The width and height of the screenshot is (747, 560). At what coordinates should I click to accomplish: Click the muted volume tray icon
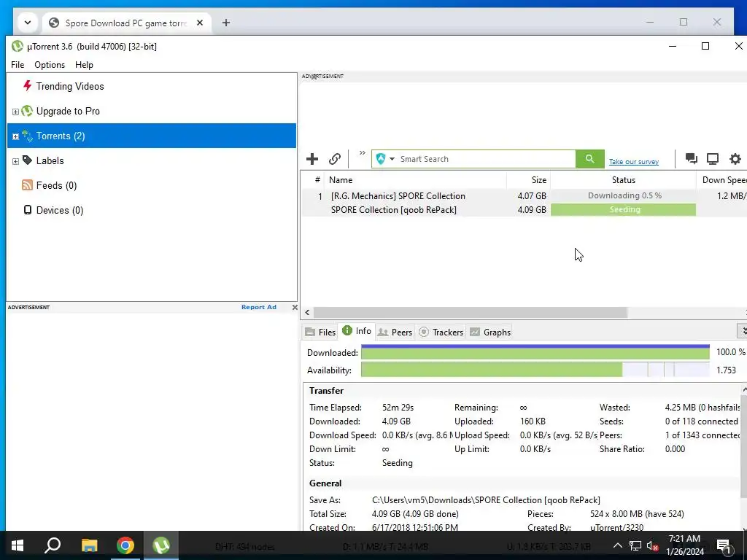653,545
